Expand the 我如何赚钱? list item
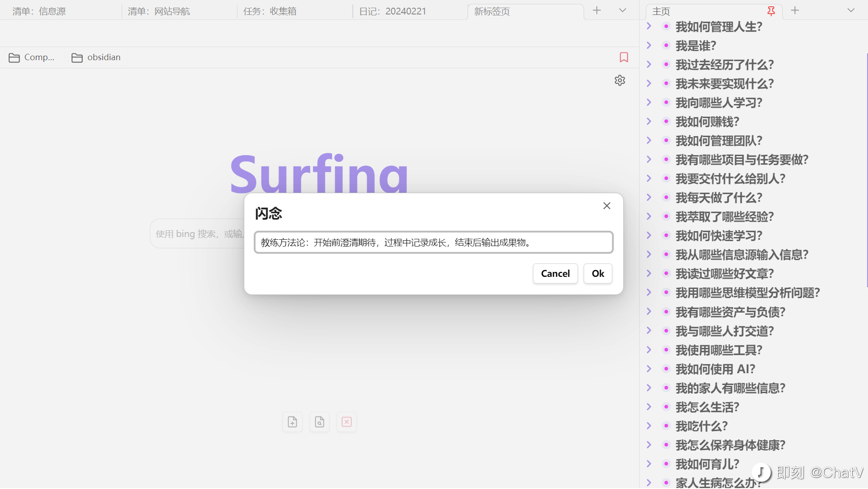The height and width of the screenshot is (489, 868). pos(649,121)
